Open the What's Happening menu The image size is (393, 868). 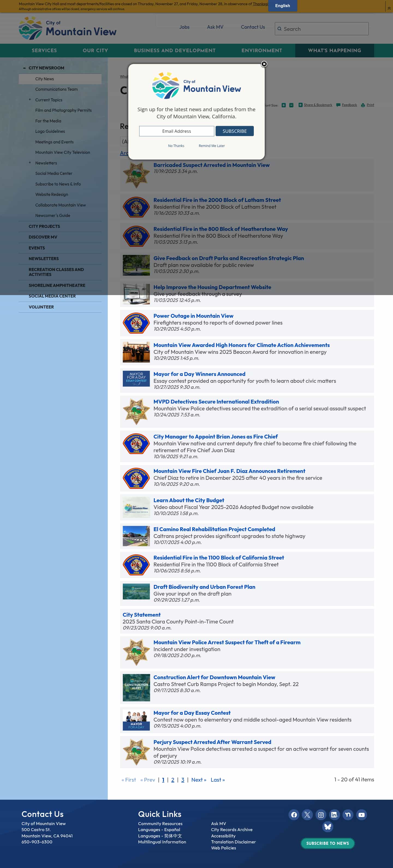[334, 51]
